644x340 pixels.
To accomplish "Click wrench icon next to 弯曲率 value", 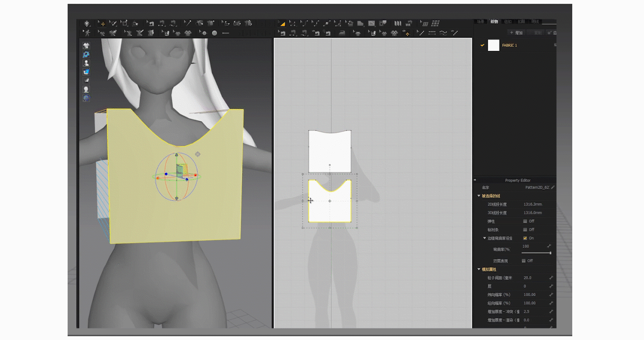I will (x=549, y=246).
